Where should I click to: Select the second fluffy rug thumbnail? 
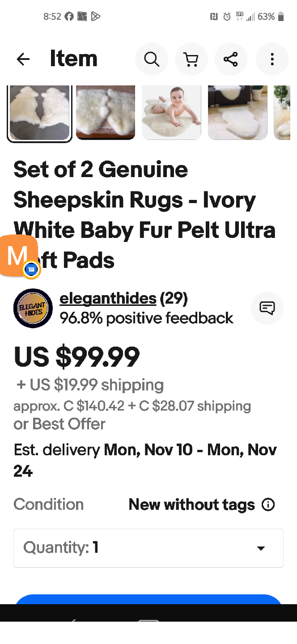click(106, 112)
